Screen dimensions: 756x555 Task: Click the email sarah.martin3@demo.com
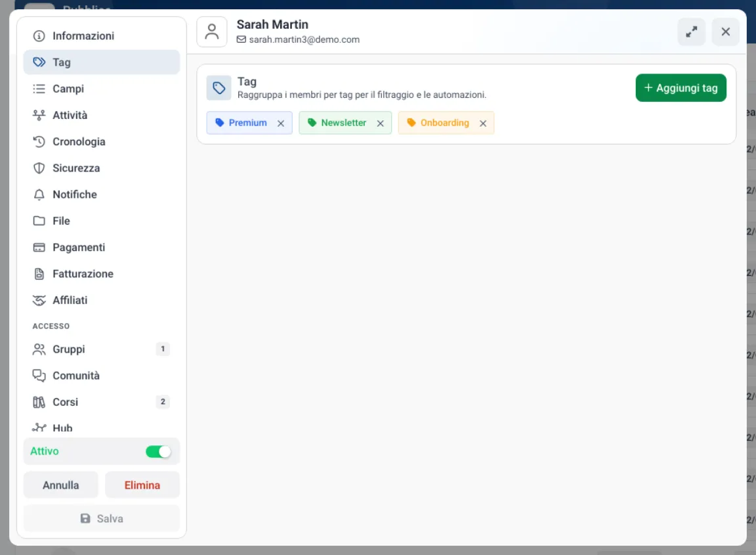[304, 39]
